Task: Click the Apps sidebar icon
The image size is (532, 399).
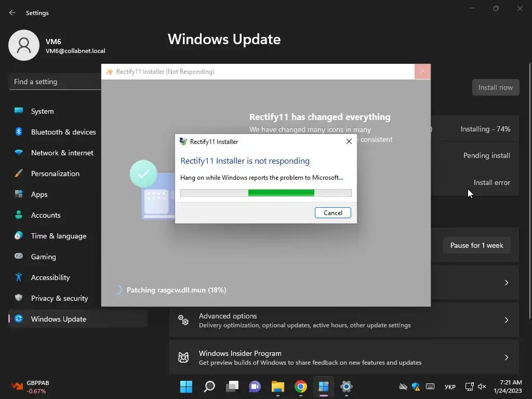Action: (x=19, y=194)
